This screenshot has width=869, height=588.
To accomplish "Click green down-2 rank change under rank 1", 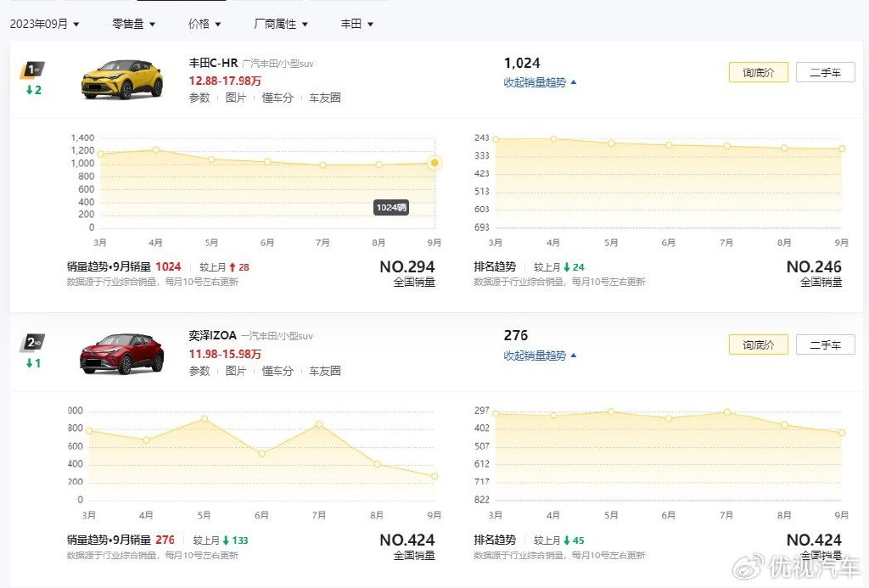I will [x=33, y=90].
